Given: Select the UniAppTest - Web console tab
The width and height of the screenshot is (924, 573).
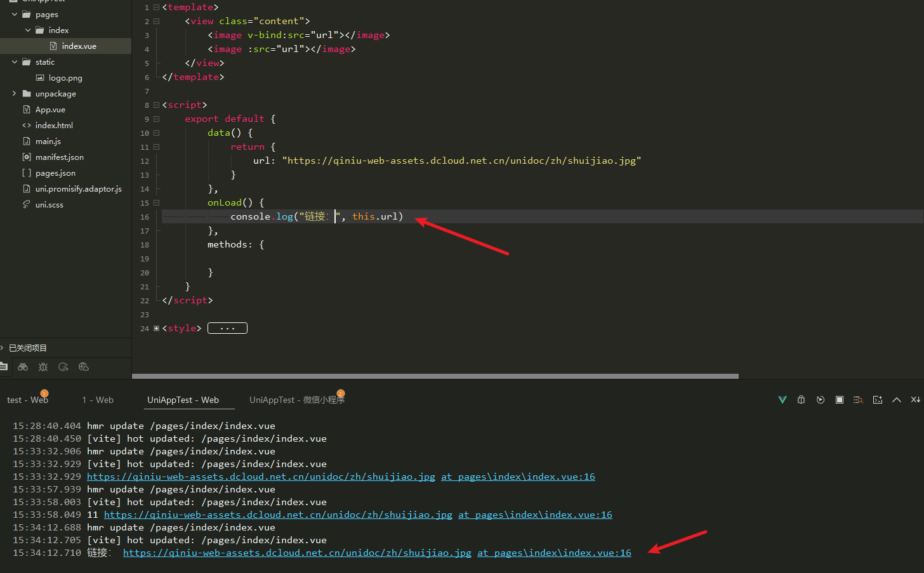Looking at the screenshot, I should [x=183, y=400].
